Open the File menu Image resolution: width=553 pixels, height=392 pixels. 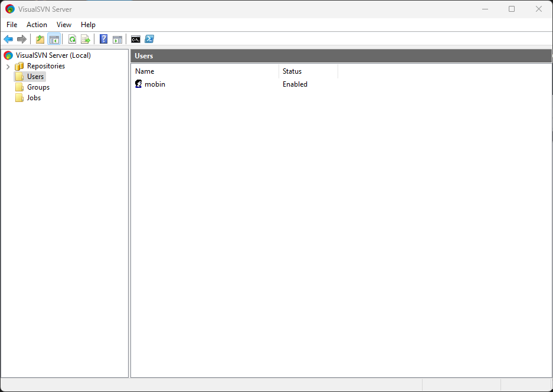point(12,25)
